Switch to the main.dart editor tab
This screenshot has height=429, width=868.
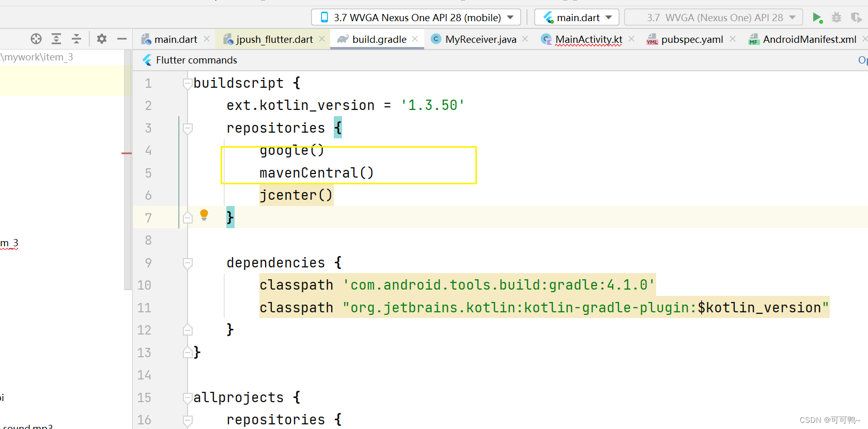[175, 39]
